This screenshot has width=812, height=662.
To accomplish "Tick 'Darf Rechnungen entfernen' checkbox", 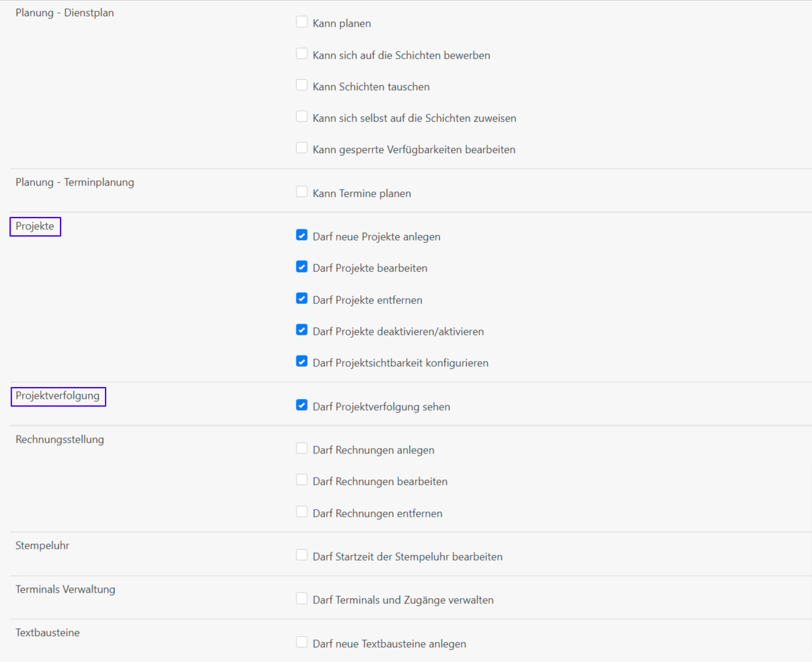I will pyautogui.click(x=302, y=512).
